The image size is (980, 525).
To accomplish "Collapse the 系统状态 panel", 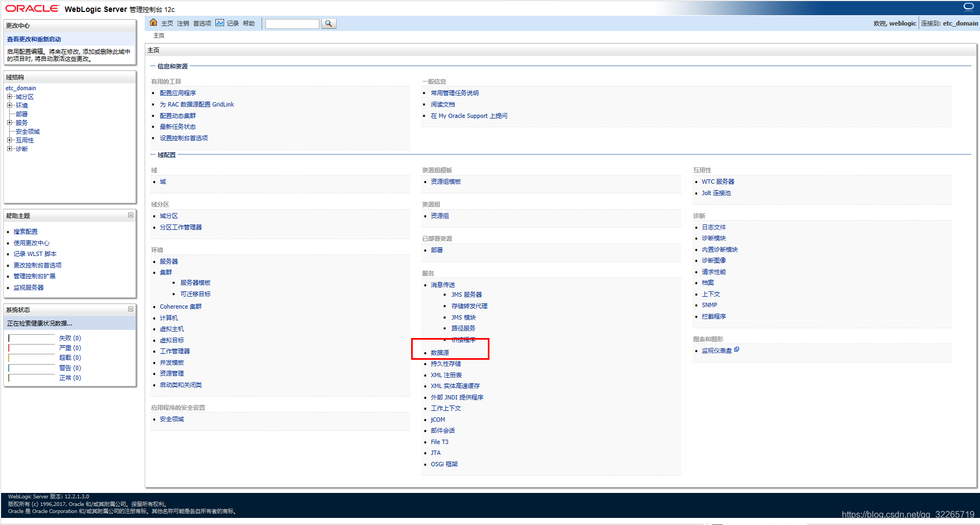I will point(131,309).
